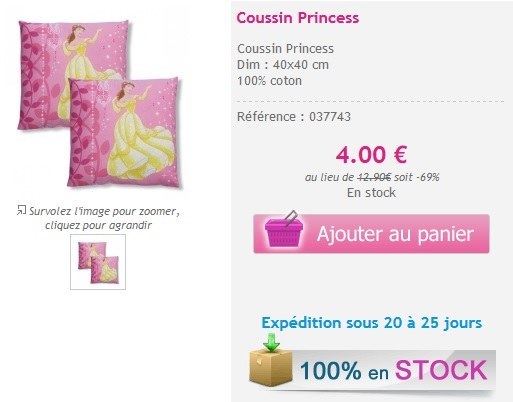The height and width of the screenshot is (402, 513).
Task: Click the Dim : 40x40 cm description line
Action: [283, 65]
